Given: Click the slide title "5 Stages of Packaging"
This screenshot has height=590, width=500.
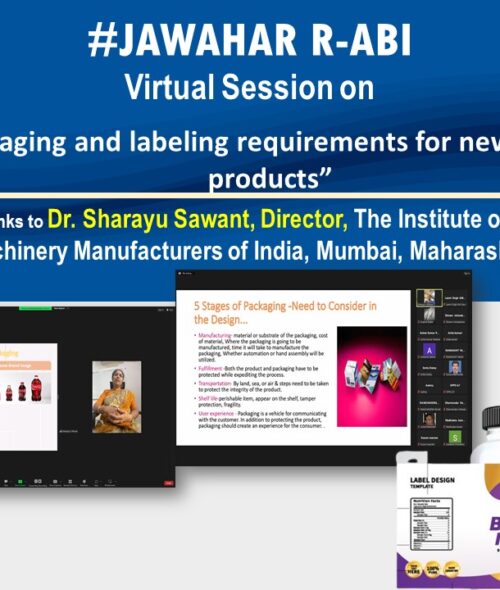Looking at the screenshot, I should 240,306.
